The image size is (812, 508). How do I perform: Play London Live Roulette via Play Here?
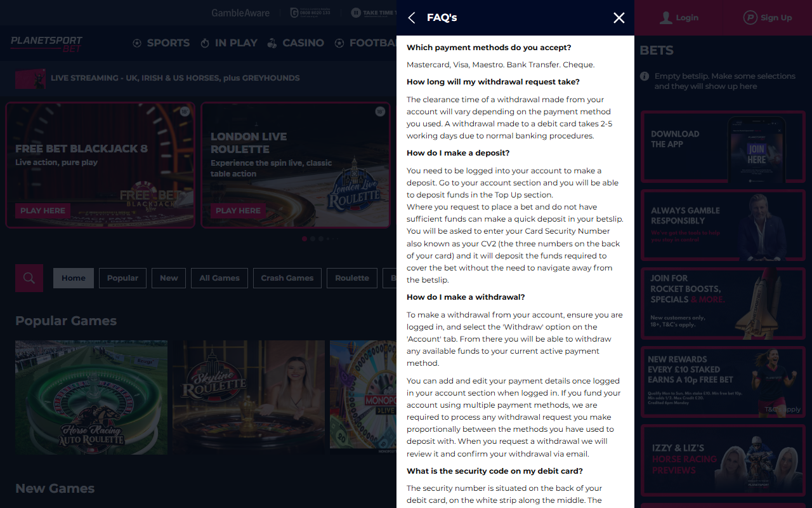coord(238,211)
